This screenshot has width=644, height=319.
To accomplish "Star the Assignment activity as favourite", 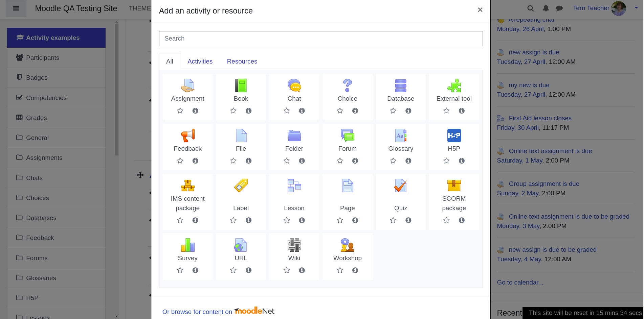I will pos(180,111).
